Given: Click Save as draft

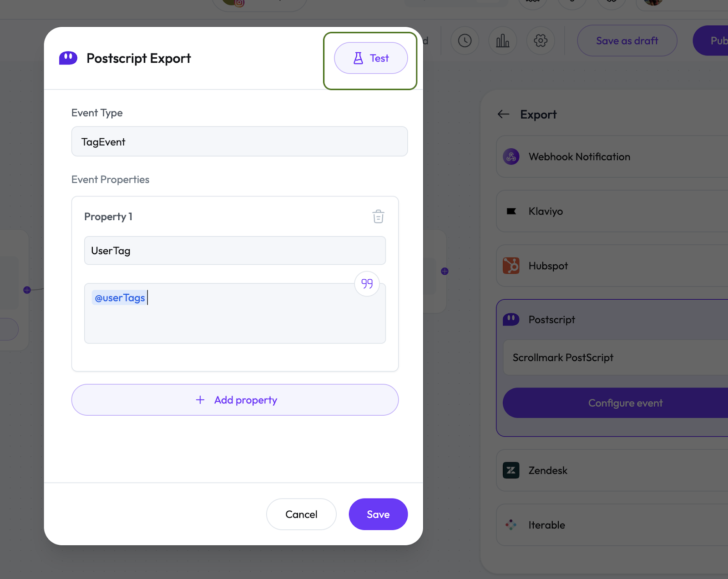Looking at the screenshot, I should coord(627,41).
